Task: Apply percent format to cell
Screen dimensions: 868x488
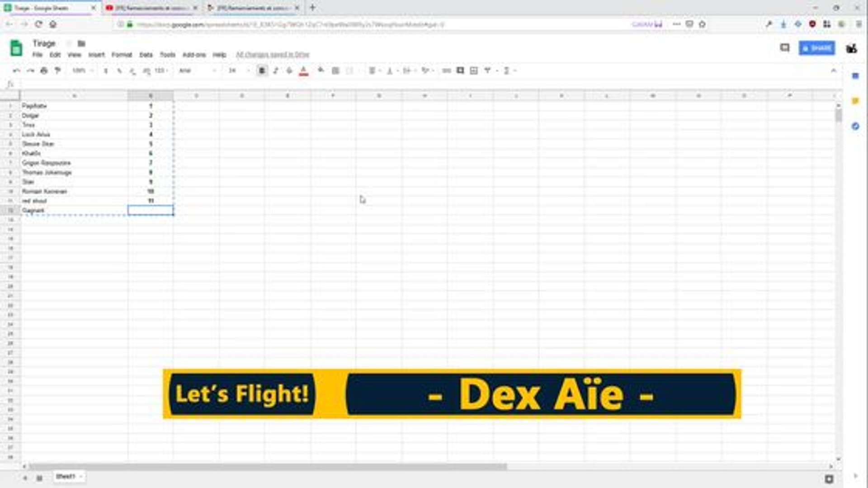Action: (119, 70)
